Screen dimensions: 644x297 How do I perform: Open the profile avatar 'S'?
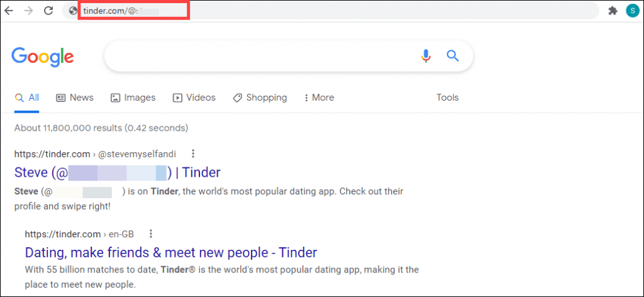631,11
